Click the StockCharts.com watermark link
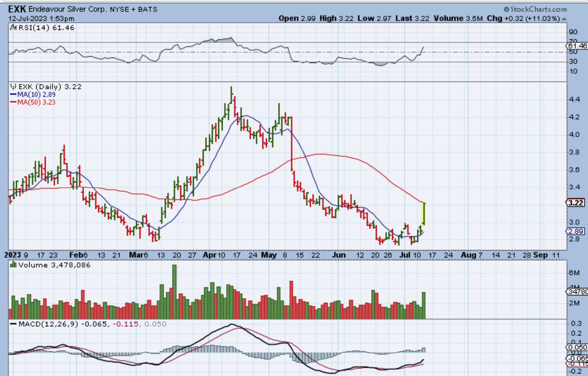 pyautogui.click(x=538, y=9)
